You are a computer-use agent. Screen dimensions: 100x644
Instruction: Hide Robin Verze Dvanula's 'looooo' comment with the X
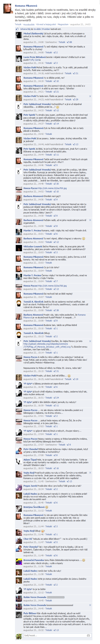90,605
